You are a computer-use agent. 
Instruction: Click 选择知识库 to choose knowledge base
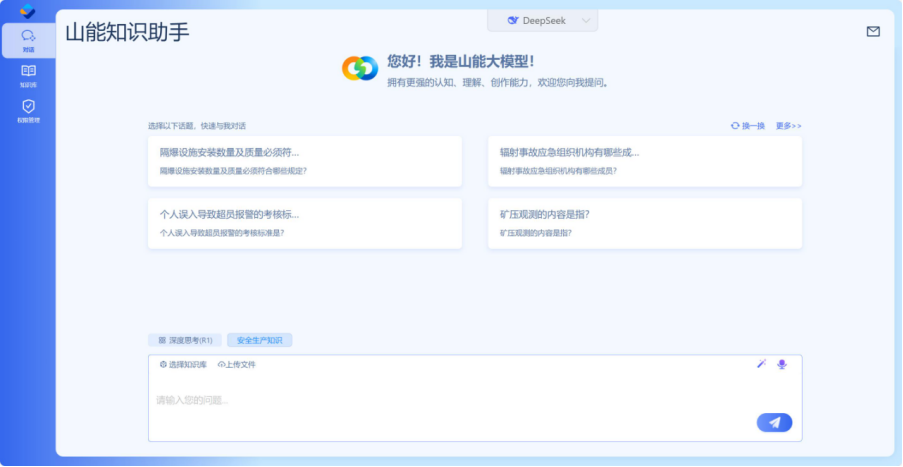pyautogui.click(x=183, y=365)
